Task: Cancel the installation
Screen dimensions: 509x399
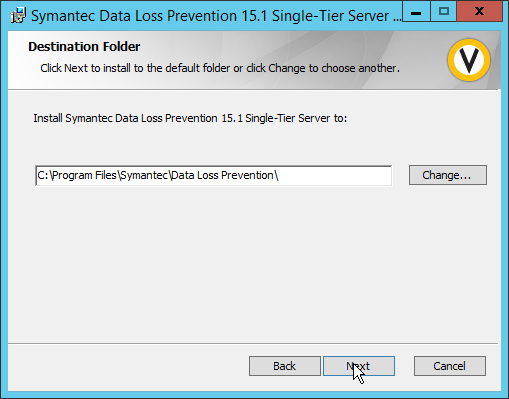Action: pyautogui.click(x=450, y=366)
